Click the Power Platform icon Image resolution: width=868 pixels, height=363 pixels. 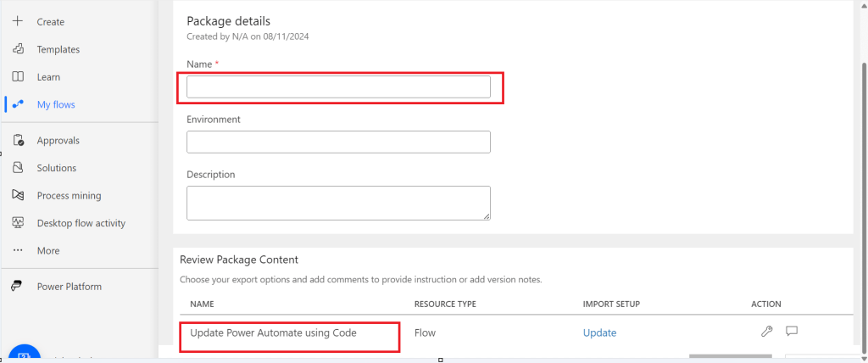point(18,287)
